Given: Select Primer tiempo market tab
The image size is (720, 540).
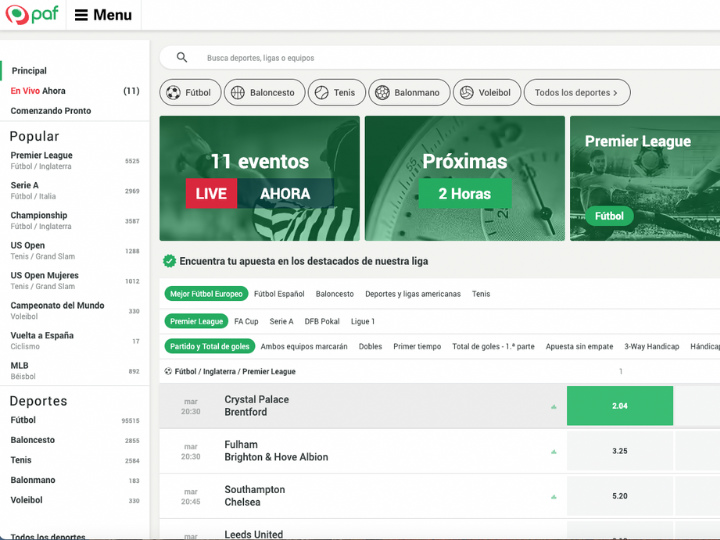Looking at the screenshot, I should point(417,346).
